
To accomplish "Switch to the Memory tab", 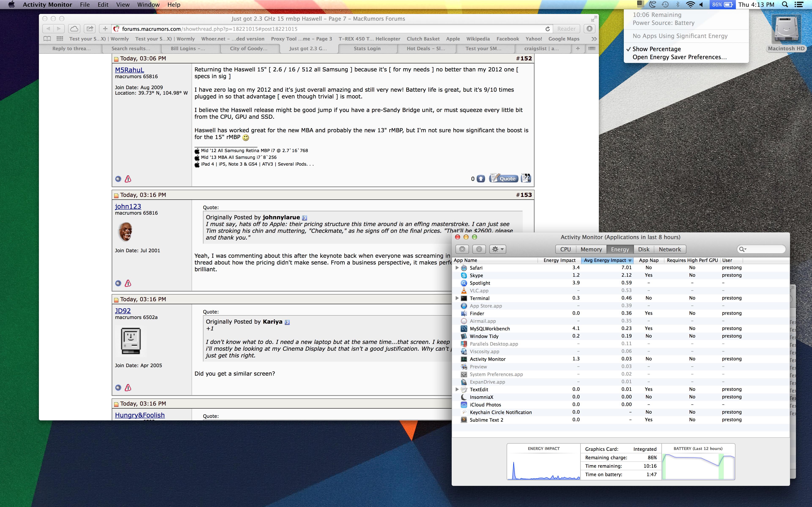I will pos(591,249).
